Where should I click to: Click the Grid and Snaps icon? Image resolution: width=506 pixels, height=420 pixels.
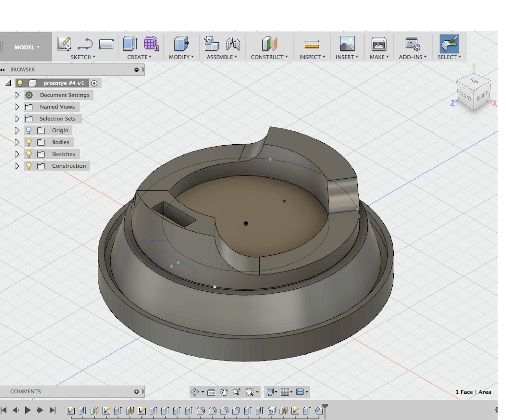tap(285, 392)
